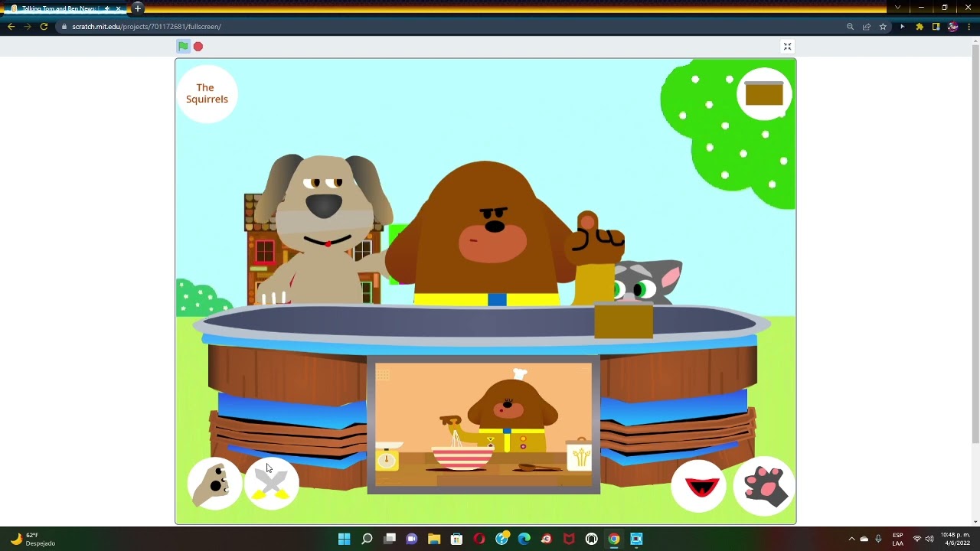The height and width of the screenshot is (551, 980).
Task: Open McAfee from taskbar
Action: pos(569,539)
